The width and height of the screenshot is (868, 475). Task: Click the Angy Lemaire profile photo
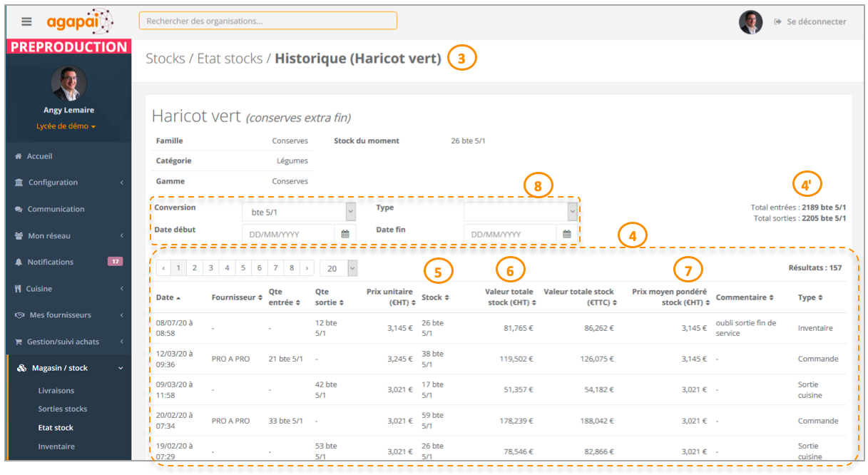coord(68,84)
